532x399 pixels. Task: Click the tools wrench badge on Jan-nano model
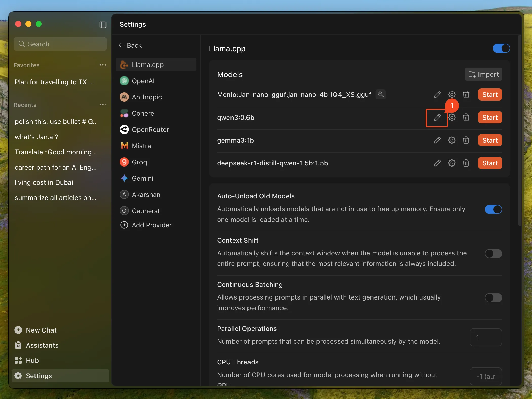[381, 95]
